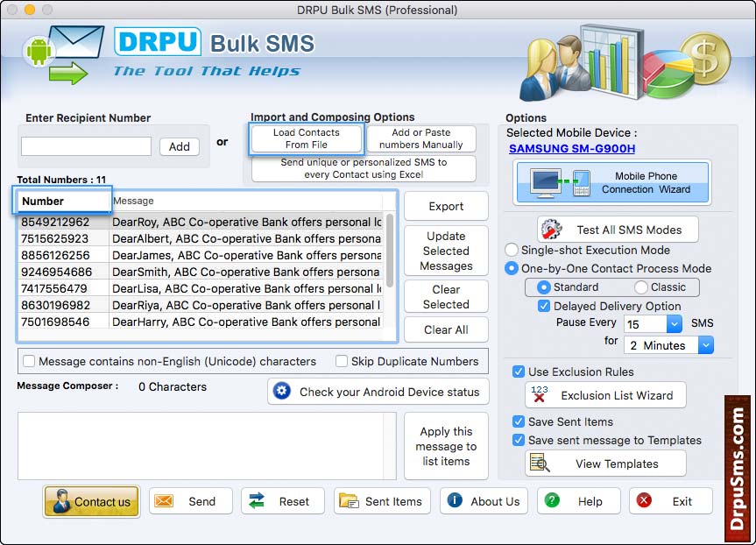Viewport: 756px width, 545px height.
Task: Enable Skip Duplicate Numbers checkbox
Action: click(342, 361)
